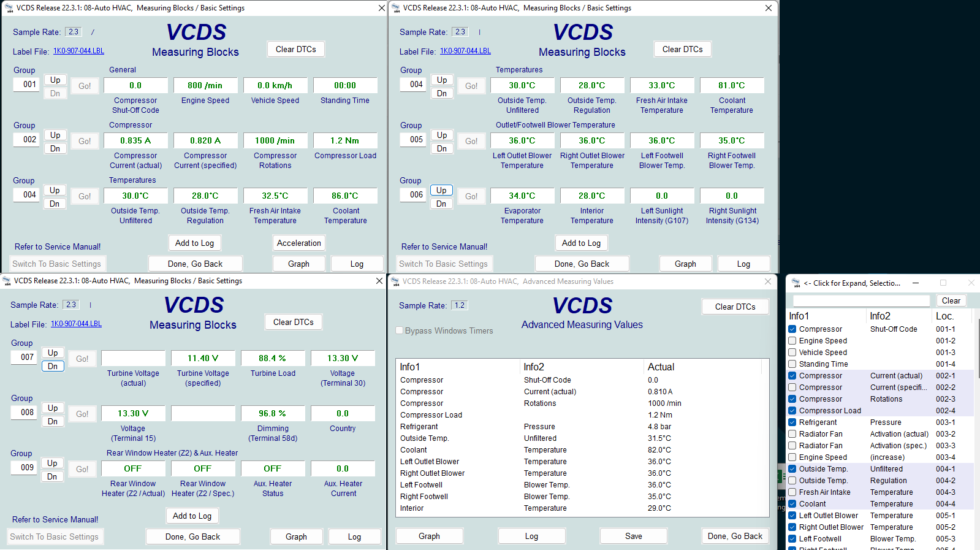Click the Compressor Load value 1.2 Nm in group 002
The image size is (980, 550).
tap(345, 140)
